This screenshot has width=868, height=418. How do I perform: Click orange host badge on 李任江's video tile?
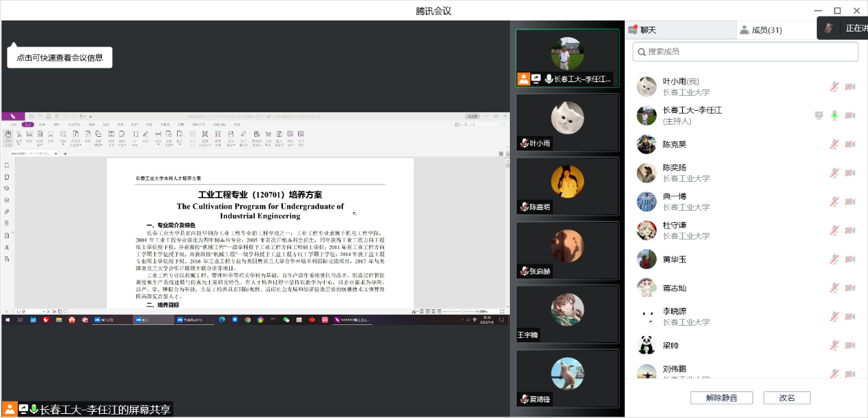coord(524,79)
